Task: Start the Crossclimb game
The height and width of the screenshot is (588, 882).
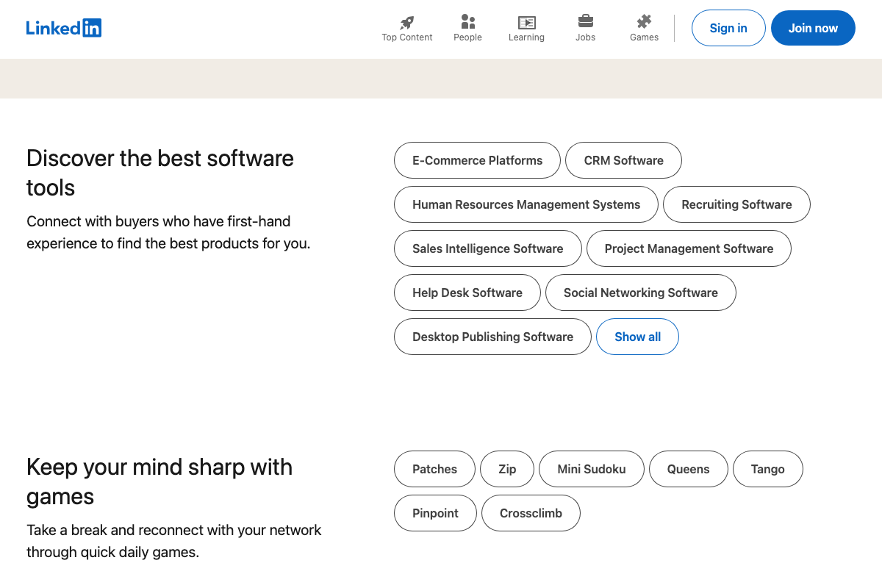Action: [x=531, y=513]
